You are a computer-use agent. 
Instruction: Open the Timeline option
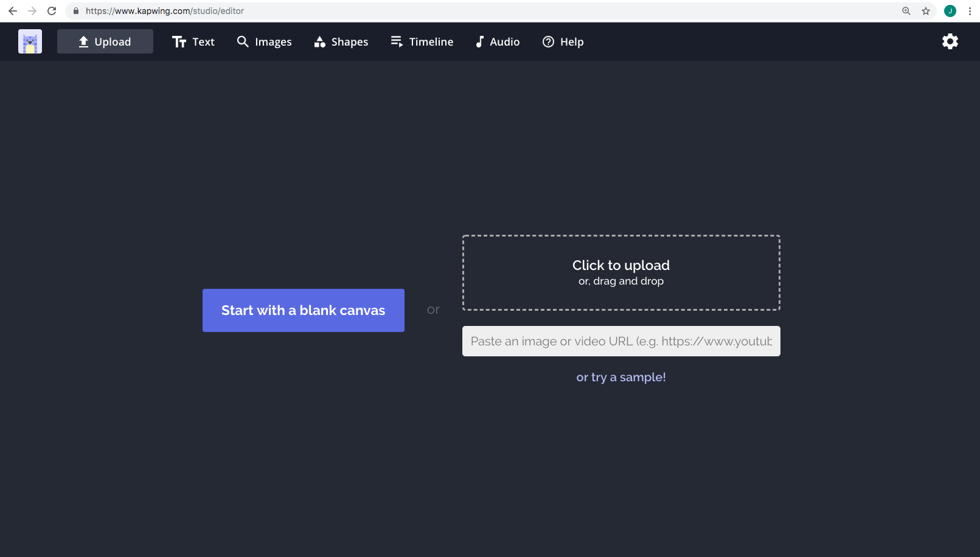(422, 41)
